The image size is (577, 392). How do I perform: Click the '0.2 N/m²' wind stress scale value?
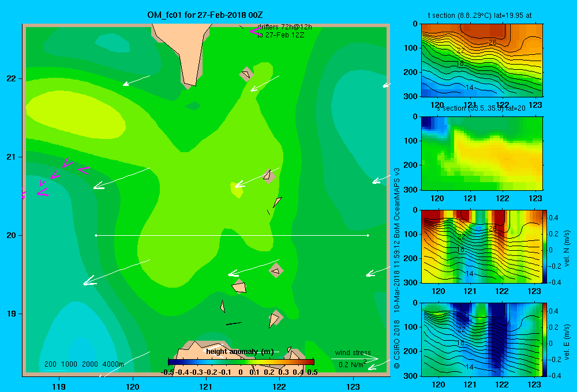tap(353, 364)
